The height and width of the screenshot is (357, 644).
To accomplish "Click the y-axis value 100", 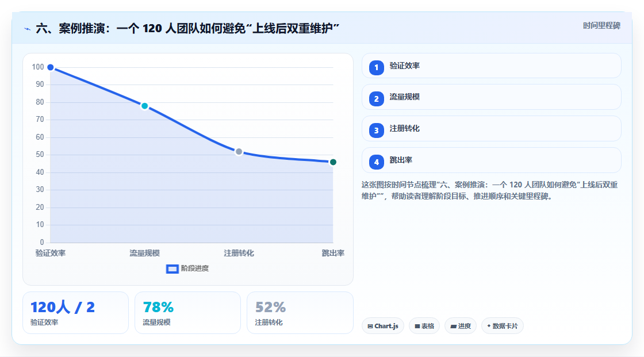I will click(x=38, y=67).
